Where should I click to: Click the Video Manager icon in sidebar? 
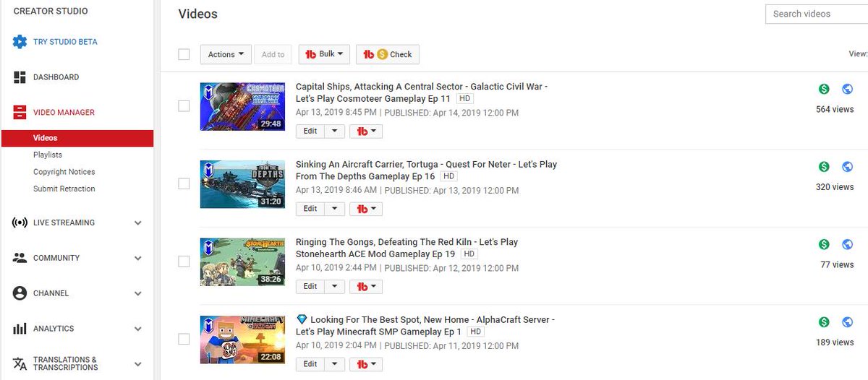click(x=20, y=113)
